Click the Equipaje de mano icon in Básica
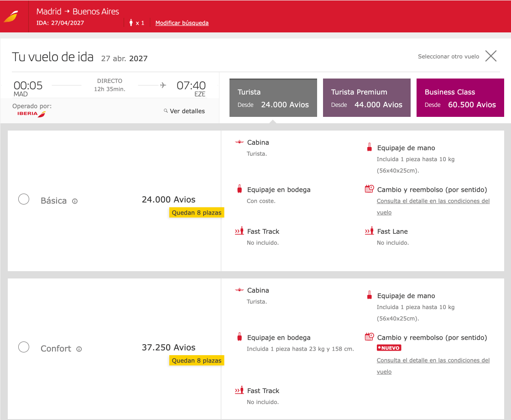Viewport: 511px width, 420px height. pos(369,147)
